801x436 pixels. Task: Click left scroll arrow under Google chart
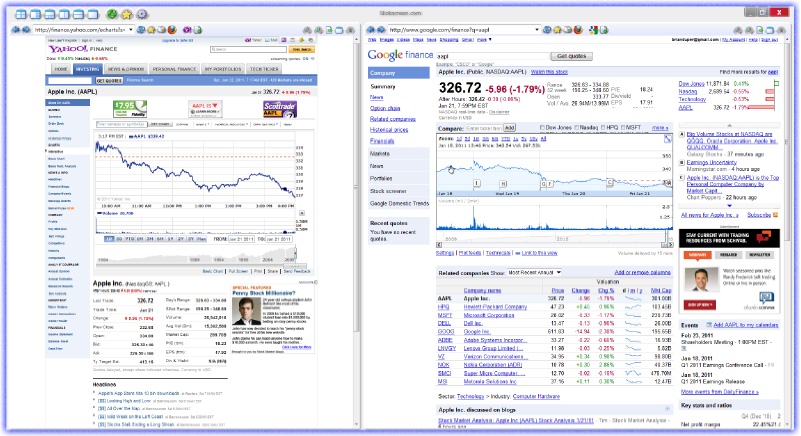click(x=439, y=245)
